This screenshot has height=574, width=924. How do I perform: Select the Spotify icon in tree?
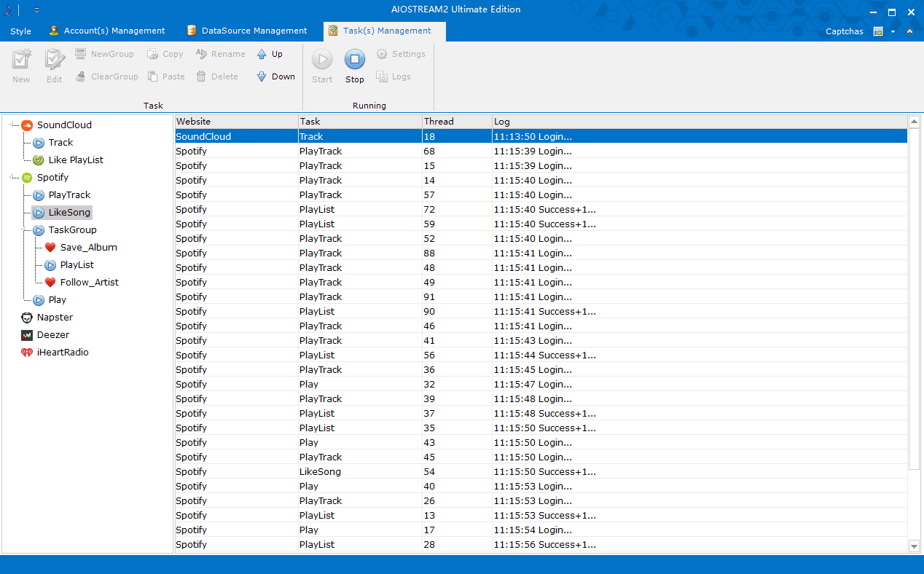(x=27, y=178)
